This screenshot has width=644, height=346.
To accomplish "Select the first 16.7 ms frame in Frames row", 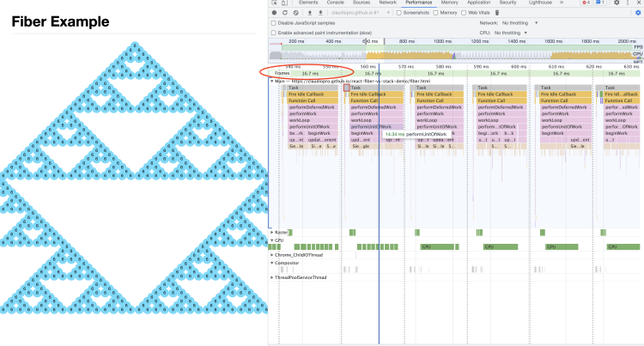I will click(x=310, y=74).
